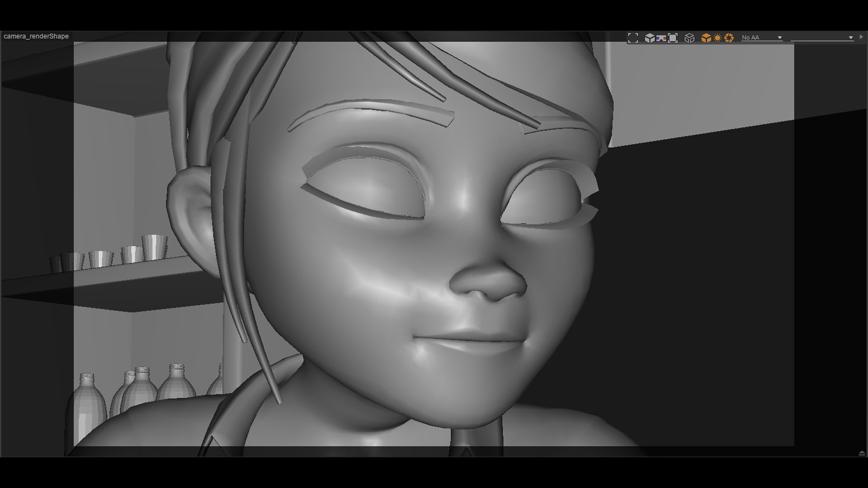Toggle the stereo 3D glasses icon
Viewport: 868px width, 488px height.
coord(661,38)
